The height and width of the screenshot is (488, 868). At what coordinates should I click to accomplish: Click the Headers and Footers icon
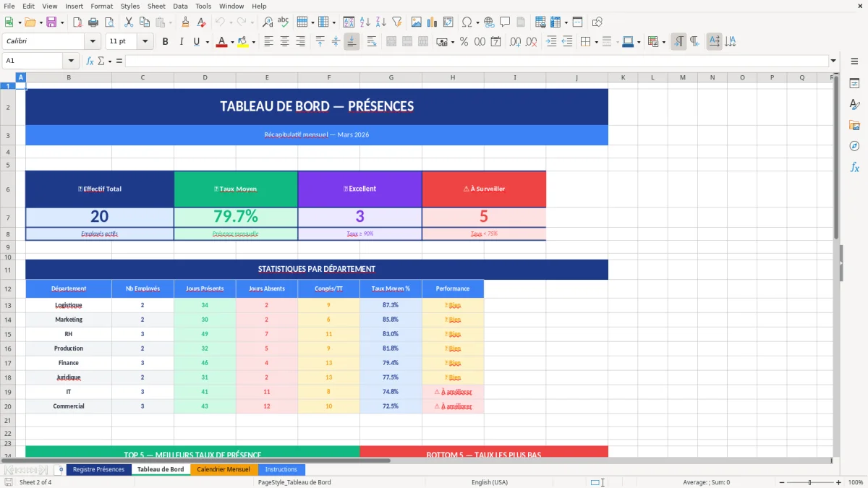pos(521,22)
